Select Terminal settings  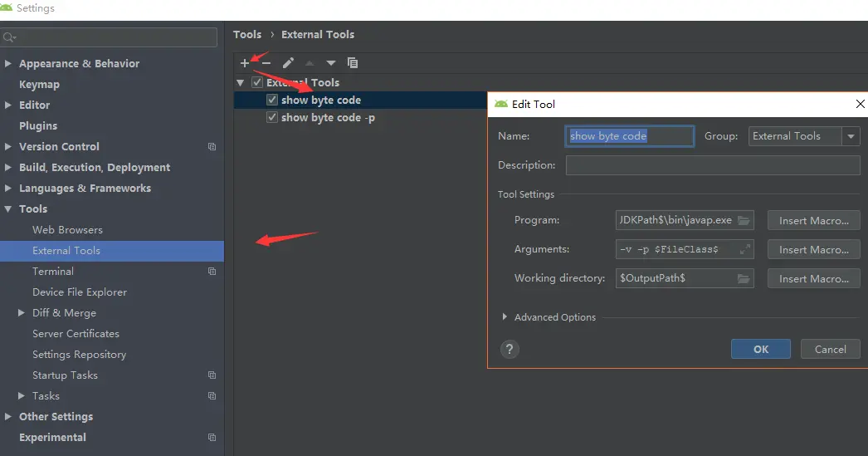click(x=53, y=272)
